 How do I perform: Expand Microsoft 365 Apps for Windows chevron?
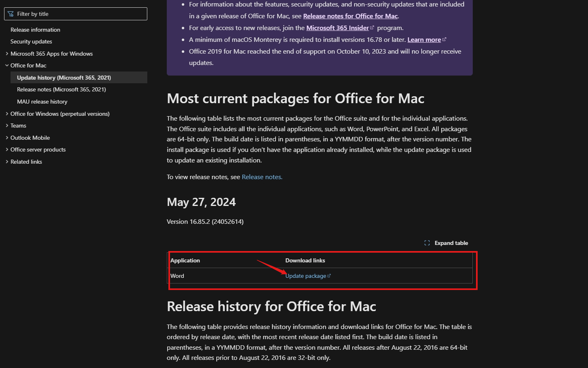tap(7, 54)
